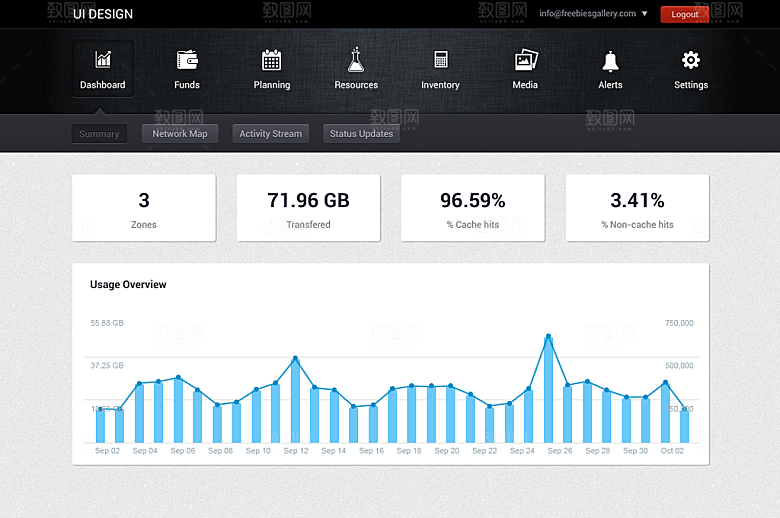This screenshot has width=780, height=518.
Task: Click the UI DESIGN logo text
Action: point(103,14)
